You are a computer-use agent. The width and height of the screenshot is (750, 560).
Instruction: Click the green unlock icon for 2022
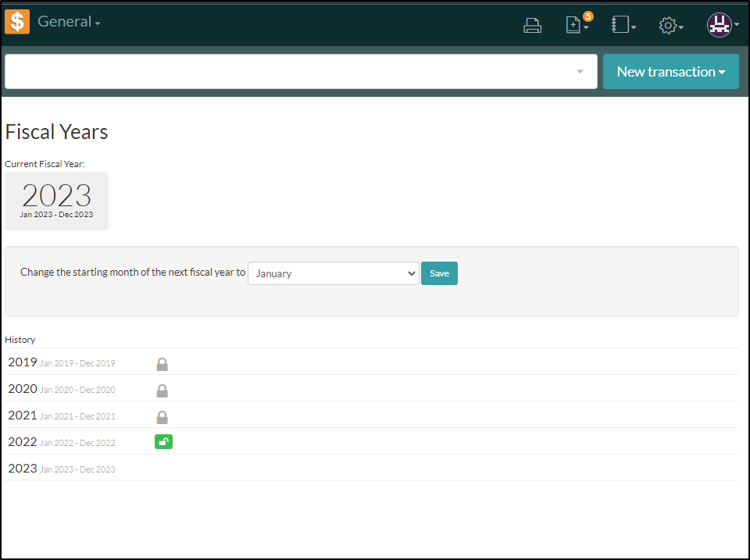163,442
